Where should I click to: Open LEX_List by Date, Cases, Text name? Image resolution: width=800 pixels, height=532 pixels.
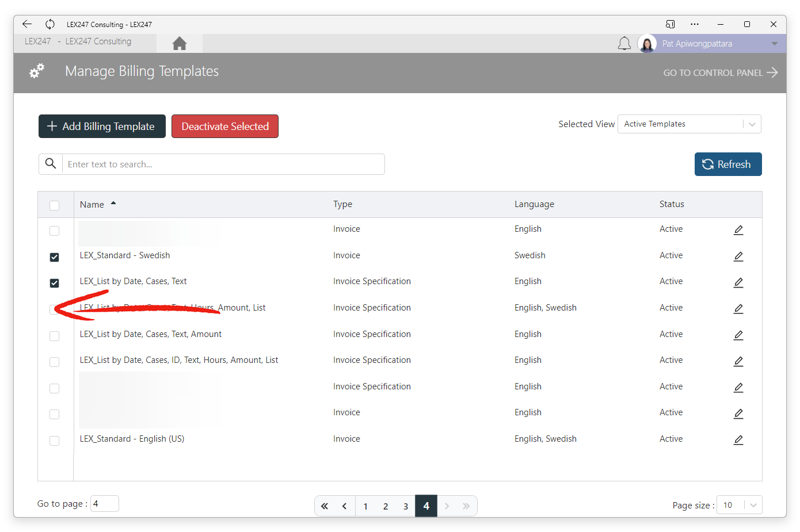tap(133, 281)
